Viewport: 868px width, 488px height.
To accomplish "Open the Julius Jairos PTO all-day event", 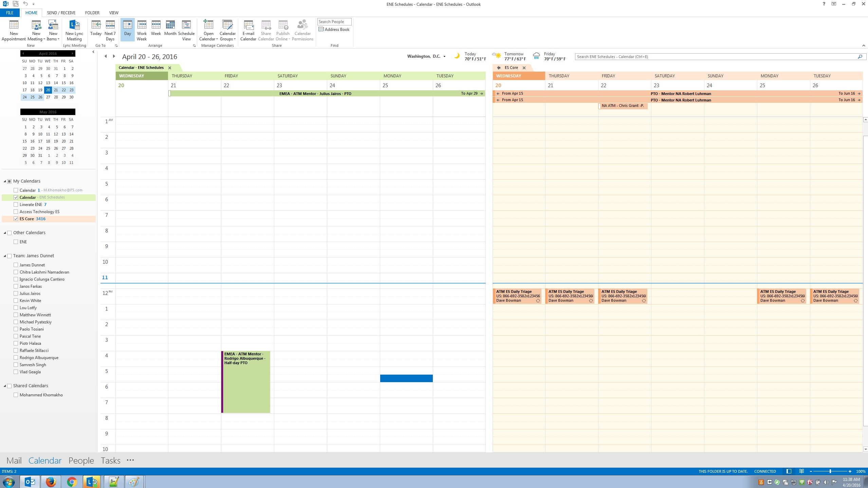I will coord(327,93).
